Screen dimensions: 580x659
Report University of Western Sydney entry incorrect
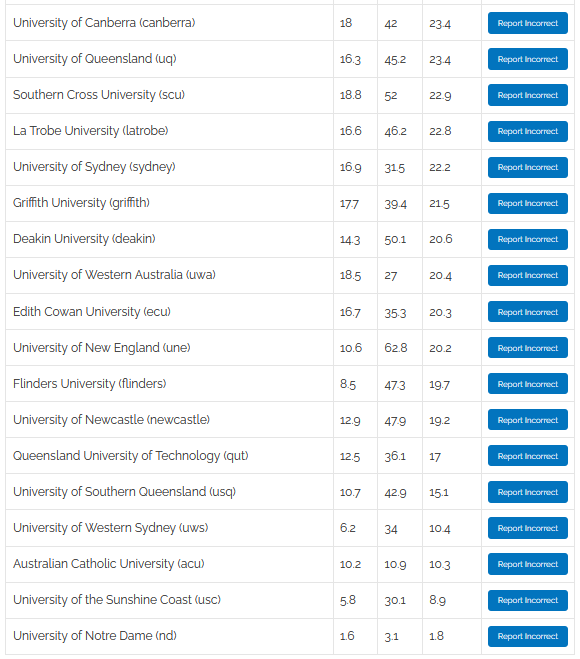pos(527,528)
